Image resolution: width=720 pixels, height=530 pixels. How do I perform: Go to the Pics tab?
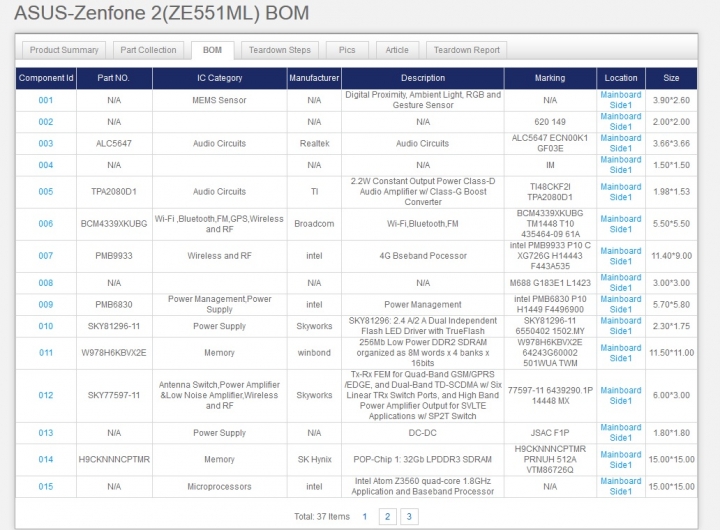tap(347, 50)
